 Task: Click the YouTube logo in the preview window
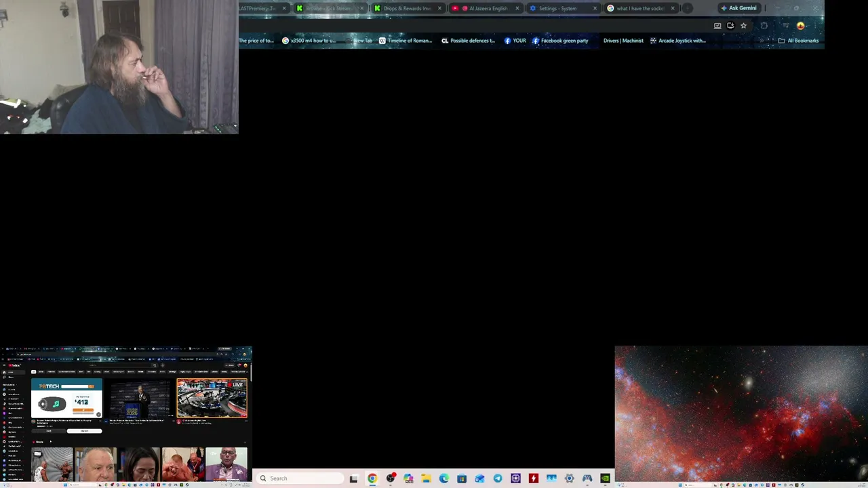coord(14,365)
